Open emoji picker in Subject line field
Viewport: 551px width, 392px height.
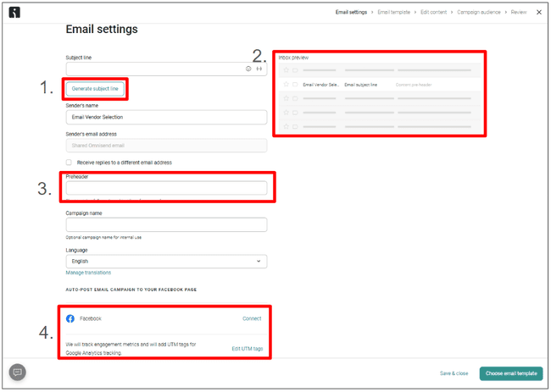coord(248,69)
